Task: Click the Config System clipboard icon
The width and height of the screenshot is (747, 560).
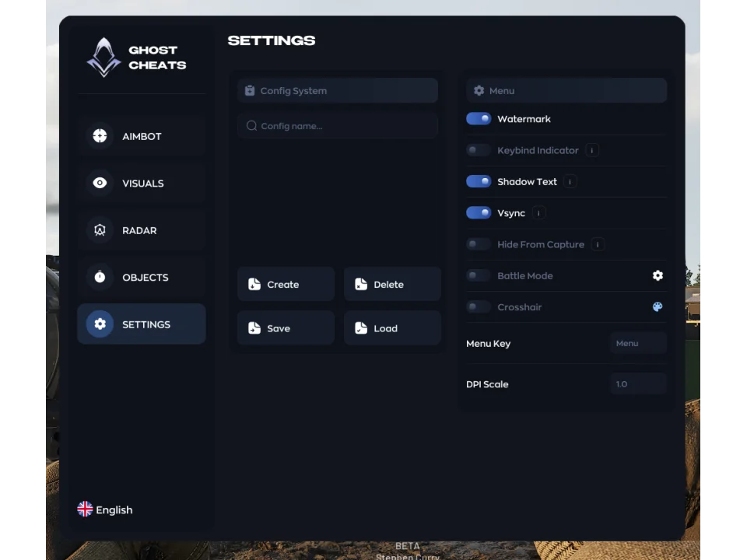Action: coord(250,90)
